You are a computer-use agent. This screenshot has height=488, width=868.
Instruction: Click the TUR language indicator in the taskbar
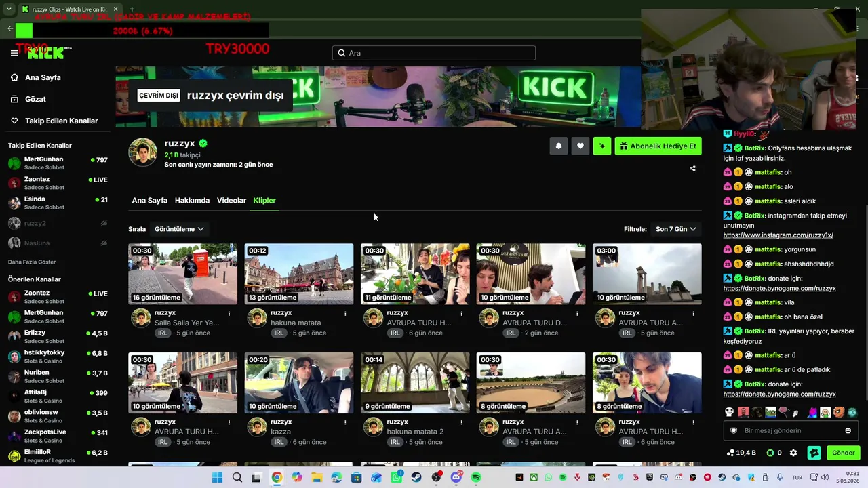pos(797,478)
